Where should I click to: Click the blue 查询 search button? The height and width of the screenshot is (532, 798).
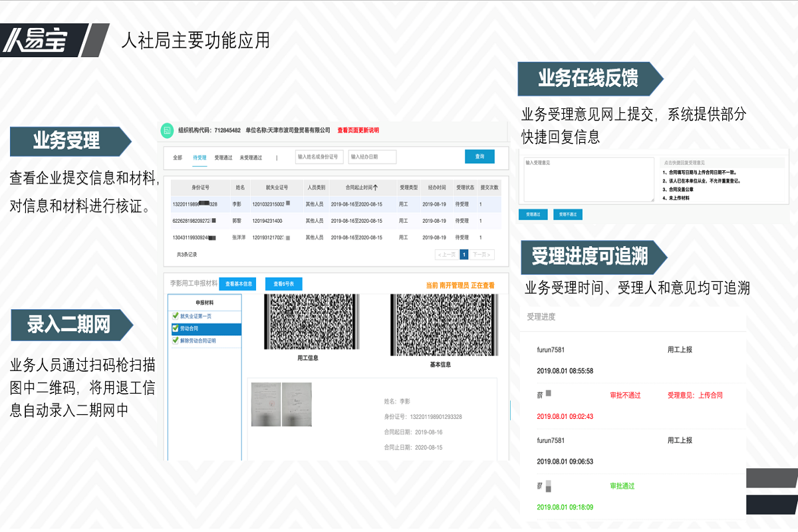tap(480, 157)
